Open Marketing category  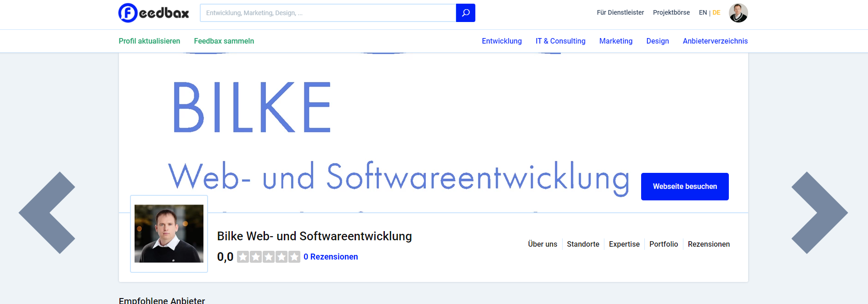coord(615,41)
